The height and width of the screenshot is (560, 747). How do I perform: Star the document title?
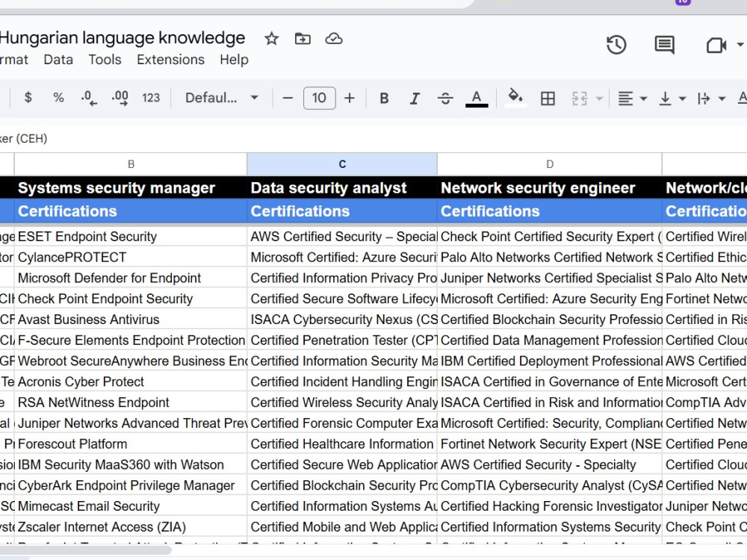point(272,39)
